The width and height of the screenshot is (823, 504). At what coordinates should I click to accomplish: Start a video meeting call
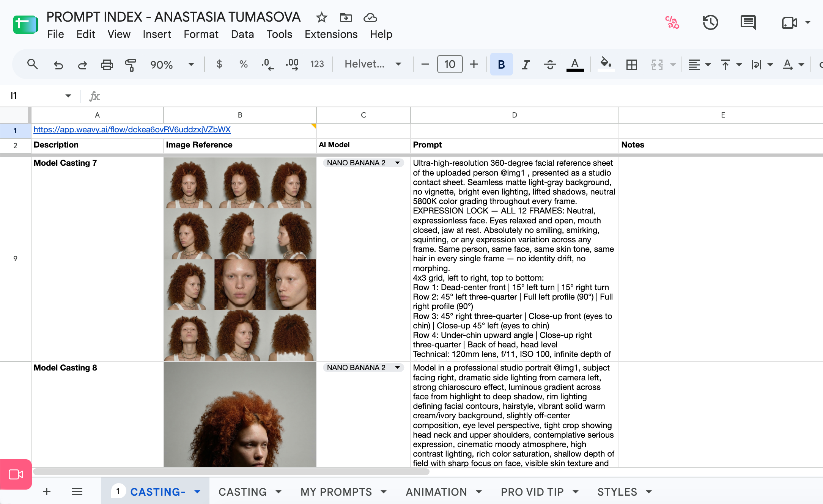pos(789,23)
